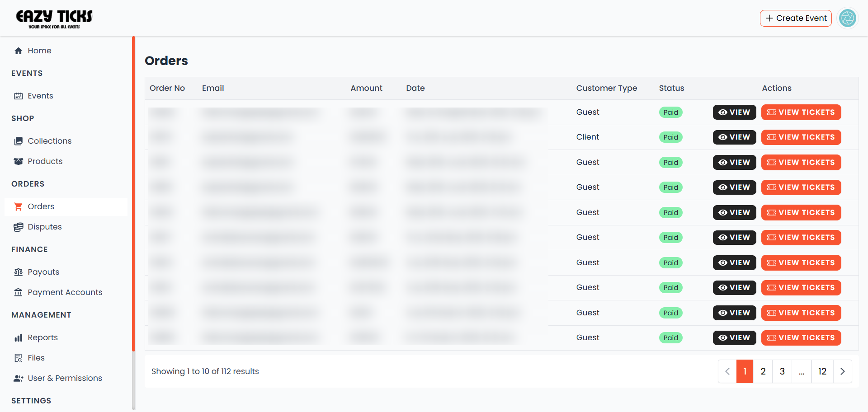Click the Payouts scale icon
868x412 pixels.
click(18, 272)
